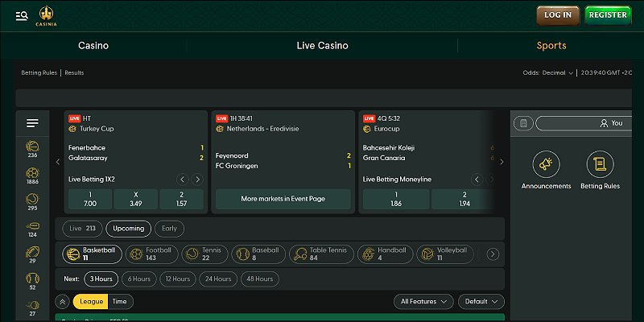Go to previous featured match carousel arrow
Screen dimensions: 644x322
click(x=58, y=162)
